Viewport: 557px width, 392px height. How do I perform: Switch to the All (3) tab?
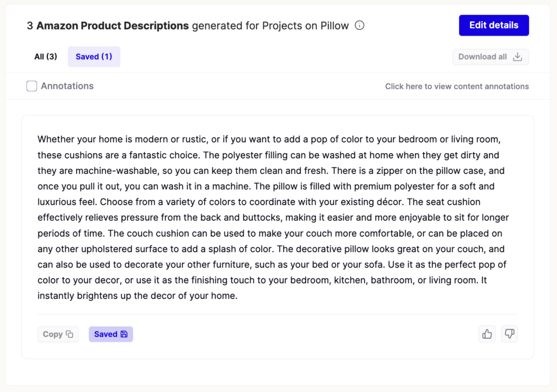coord(46,57)
